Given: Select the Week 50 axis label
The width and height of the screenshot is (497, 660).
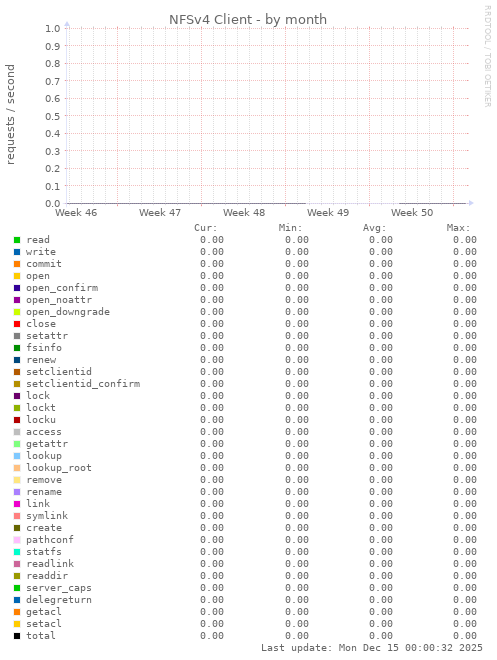Looking at the screenshot, I should pyautogui.click(x=412, y=213).
